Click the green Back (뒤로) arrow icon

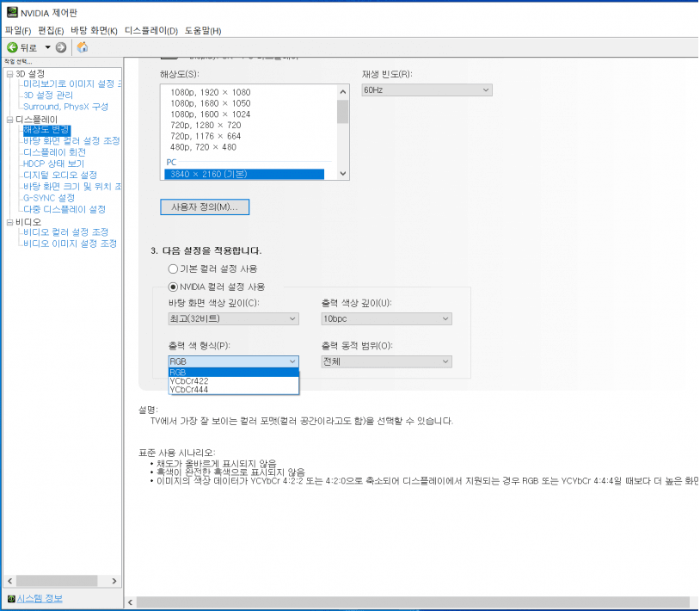12,47
